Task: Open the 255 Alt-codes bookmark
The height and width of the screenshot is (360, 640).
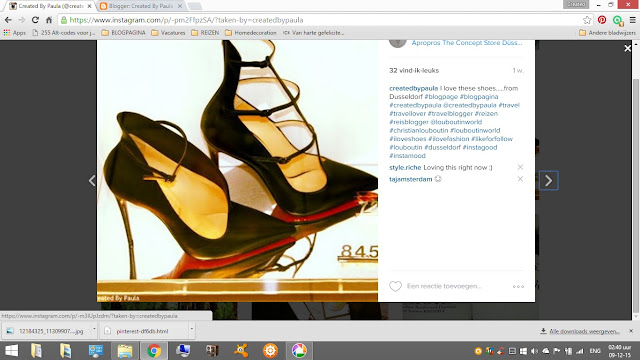Action: point(64,33)
